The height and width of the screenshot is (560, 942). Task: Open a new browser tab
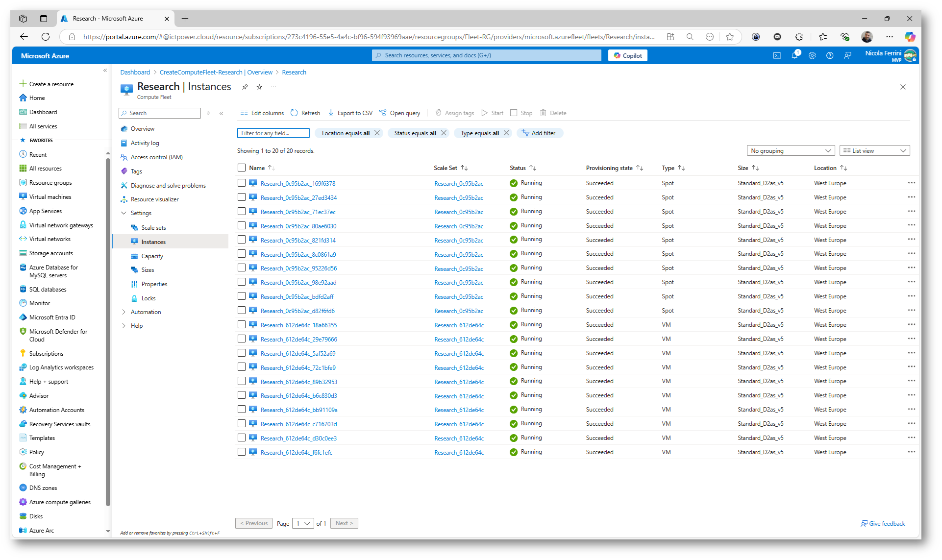point(185,19)
